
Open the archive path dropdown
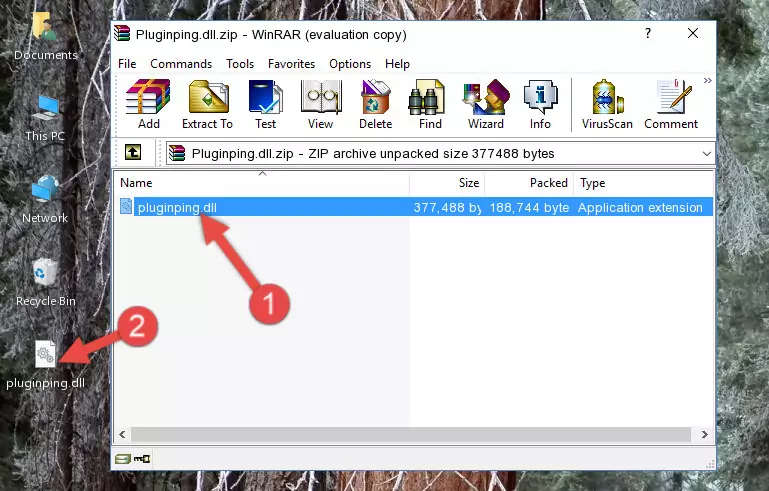[707, 154]
